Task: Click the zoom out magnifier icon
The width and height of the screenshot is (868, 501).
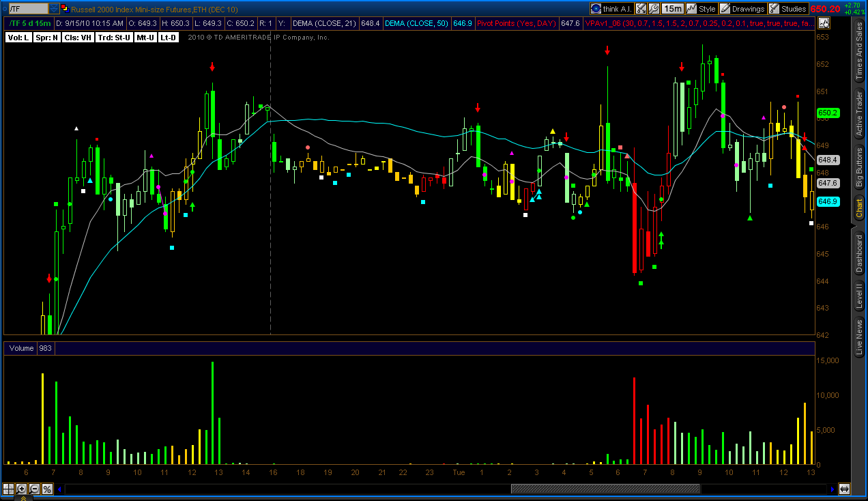Action: pyautogui.click(x=34, y=489)
